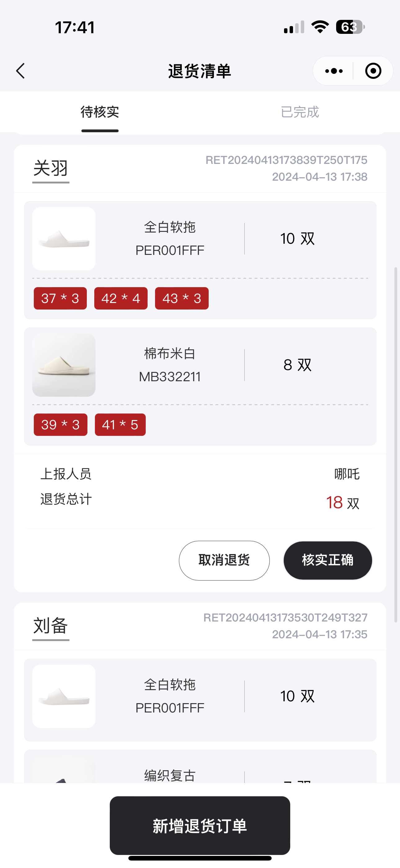400x868 pixels.
Task: Tap the size tag 37 * 3
Action: point(60,299)
